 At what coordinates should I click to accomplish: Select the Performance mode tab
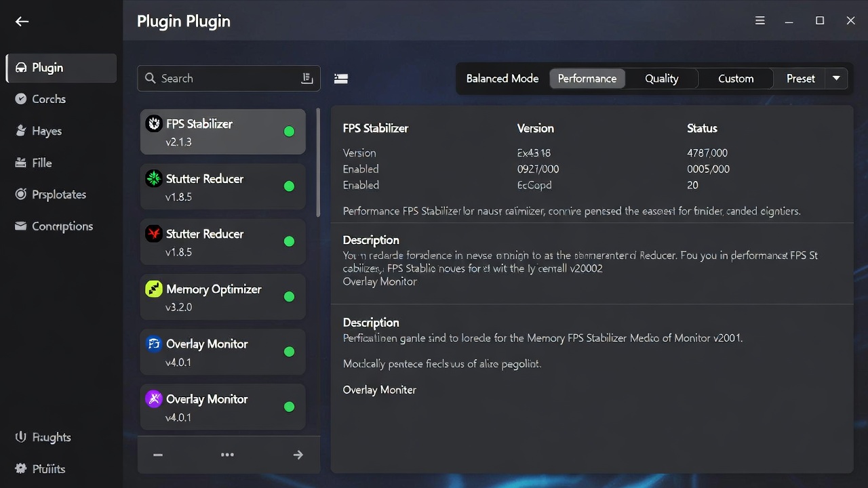[x=587, y=79]
